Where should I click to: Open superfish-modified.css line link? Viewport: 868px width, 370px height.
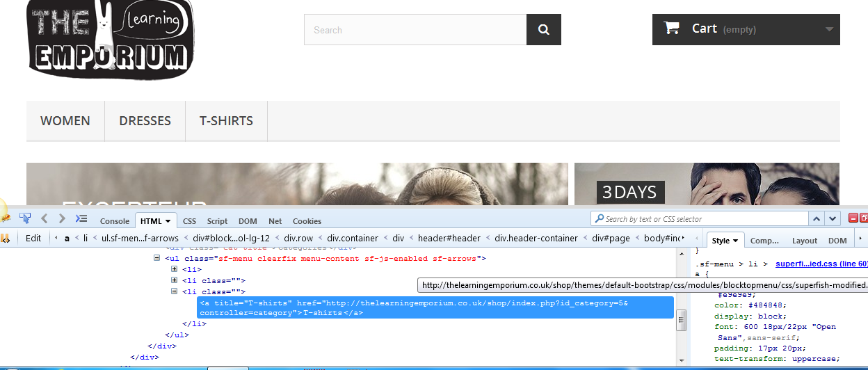click(821, 264)
